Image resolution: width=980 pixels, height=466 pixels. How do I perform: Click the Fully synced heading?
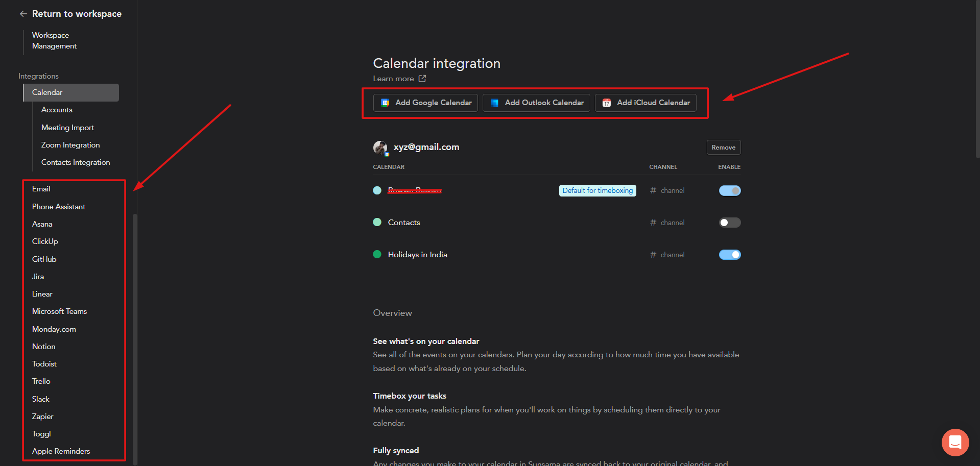click(x=396, y=451)
